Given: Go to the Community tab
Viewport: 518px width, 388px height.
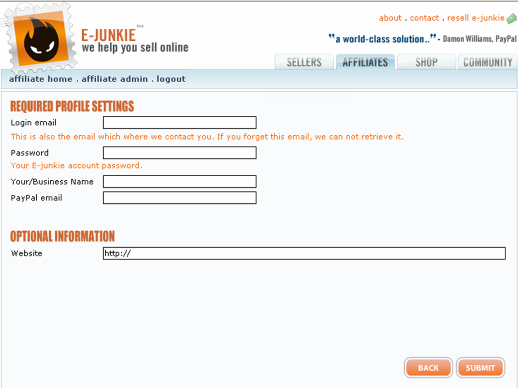Looking at the screenshot, I should [488, 62].
